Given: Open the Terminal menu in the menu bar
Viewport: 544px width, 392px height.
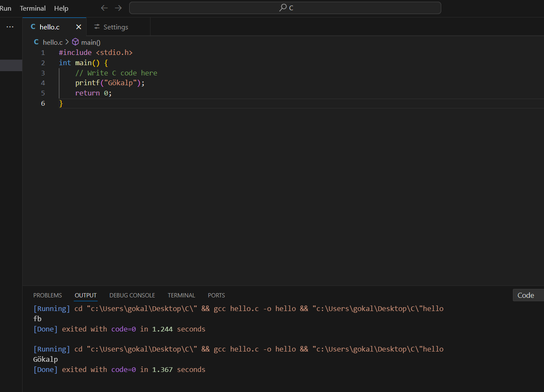Looking at the screenshot, I should (x=33, y=8).
